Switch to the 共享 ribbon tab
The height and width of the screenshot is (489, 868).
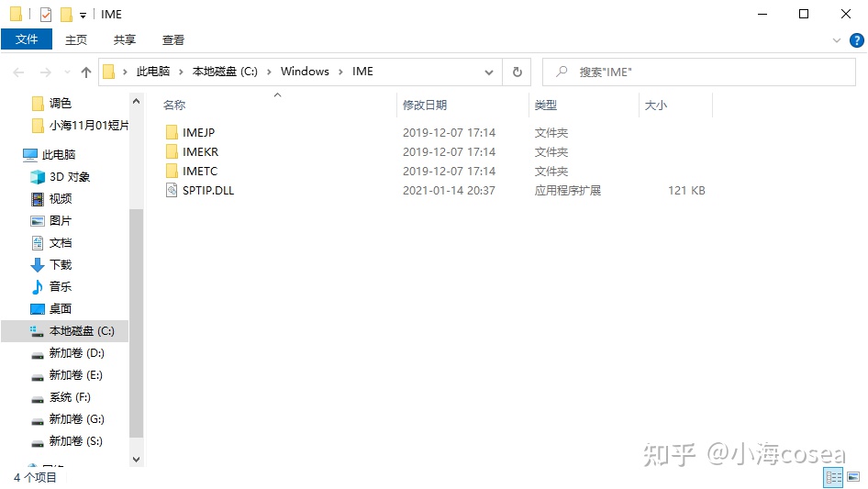point(125,39)
